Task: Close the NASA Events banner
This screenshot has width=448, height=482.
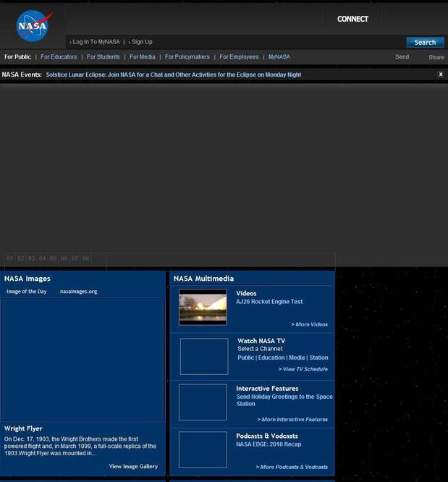Action: click(x=441, y=75)
